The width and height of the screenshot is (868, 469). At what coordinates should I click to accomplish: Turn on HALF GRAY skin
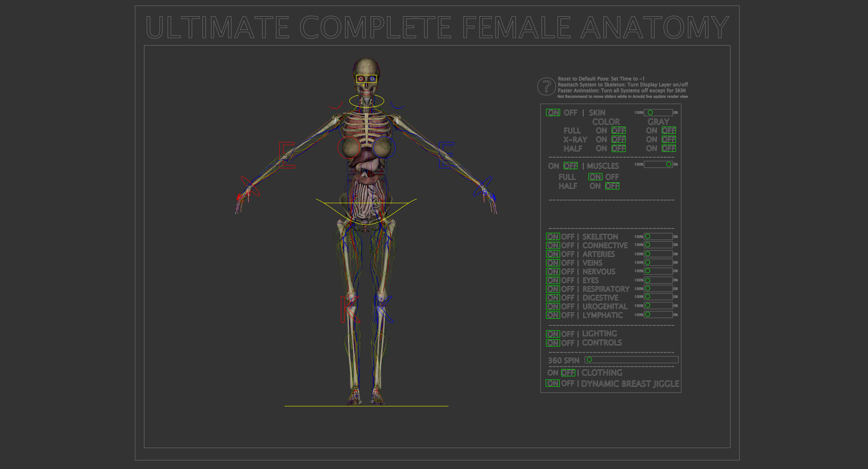point(651,148)
